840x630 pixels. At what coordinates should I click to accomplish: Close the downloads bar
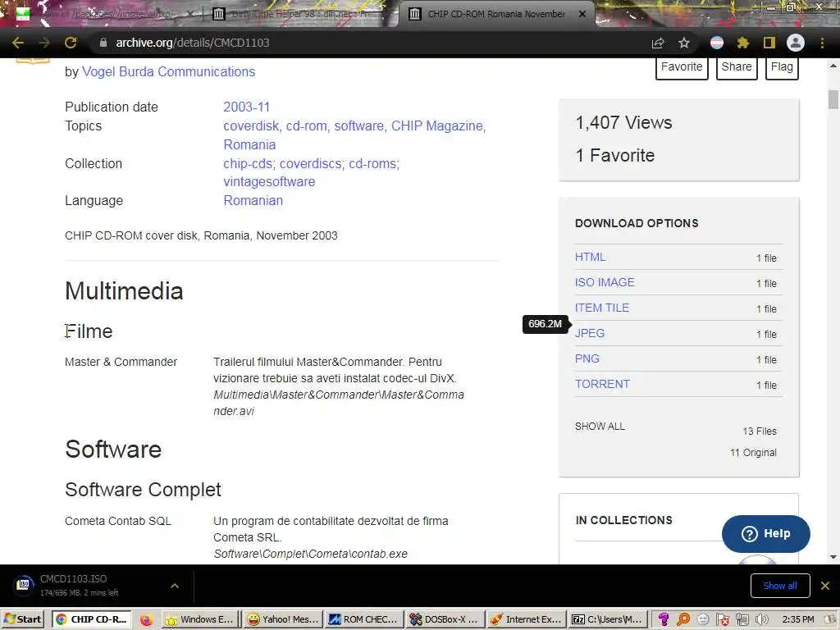coord(825,586)
